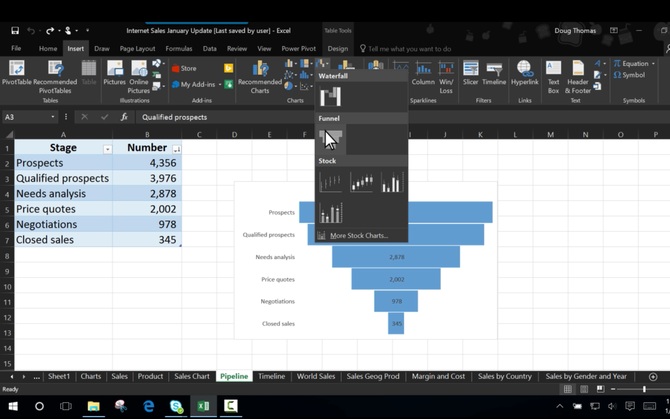Insert a Text Box

553,75
